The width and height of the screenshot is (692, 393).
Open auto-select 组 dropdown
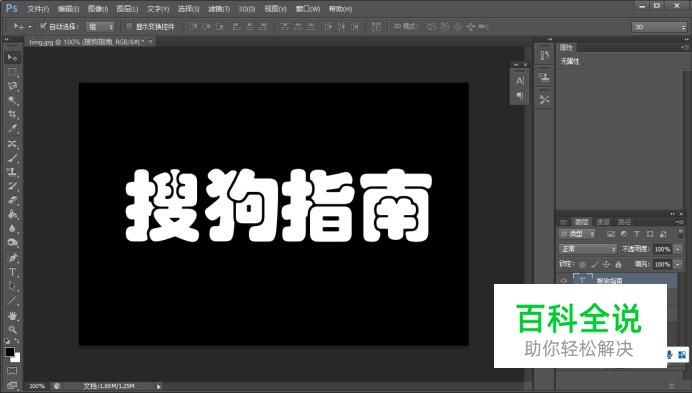100,26
